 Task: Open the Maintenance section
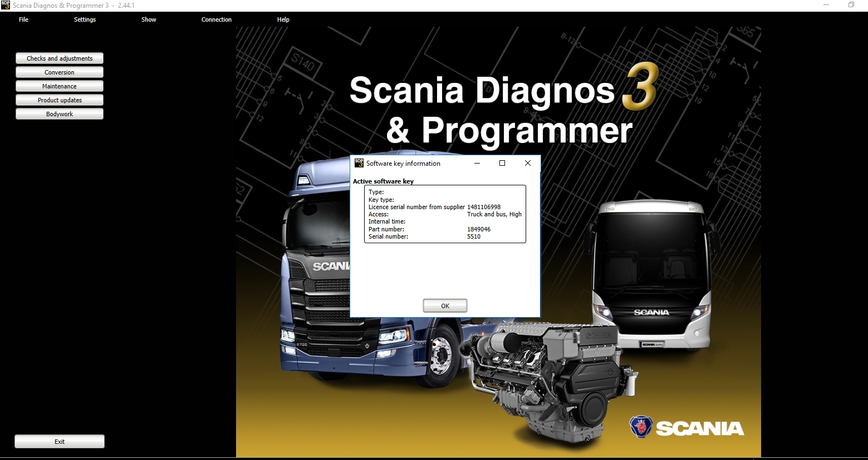pyautogui.click(x=59, y=86)
